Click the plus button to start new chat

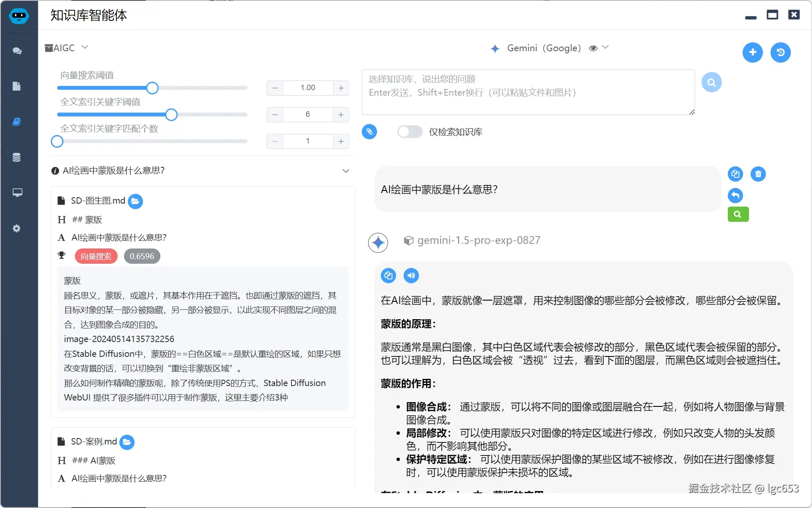[752, 52]
